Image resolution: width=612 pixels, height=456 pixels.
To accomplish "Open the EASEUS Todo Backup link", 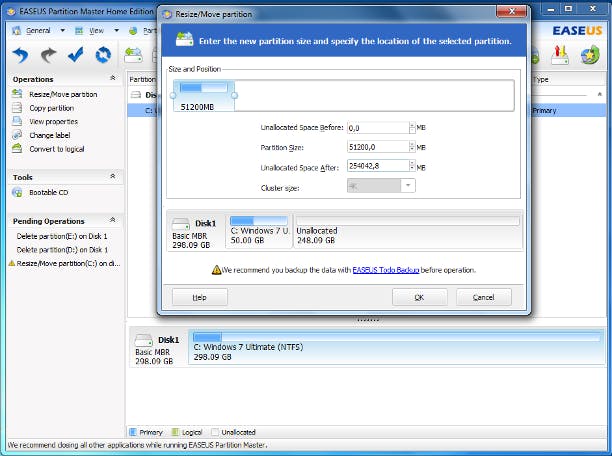I will 386,270.
